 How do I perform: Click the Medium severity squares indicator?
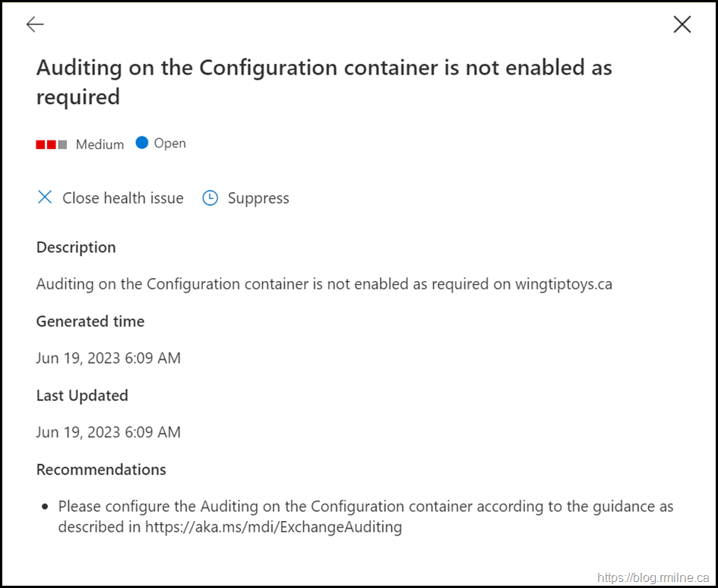pyautogui.click(x=52, y=144)
